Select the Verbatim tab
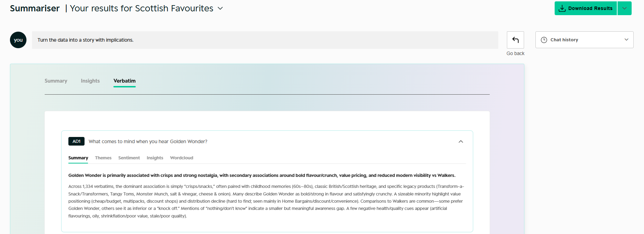Screen dimensions: 644x234 coord(124,81)
